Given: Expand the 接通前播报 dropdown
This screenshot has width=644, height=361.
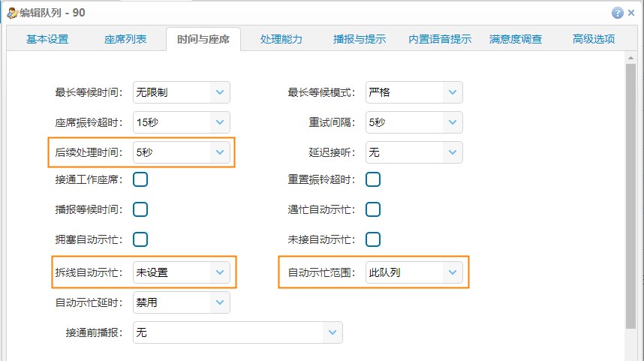Looking at the screenshot, I should coord(333,332).
